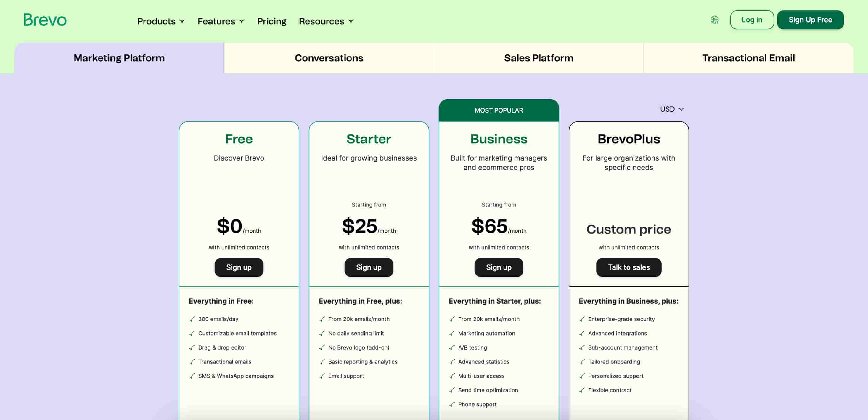Screen dimensions: 868x420
Task: Open the language selector globe icon
Action: pyautogui.click(x=714, y=20)
